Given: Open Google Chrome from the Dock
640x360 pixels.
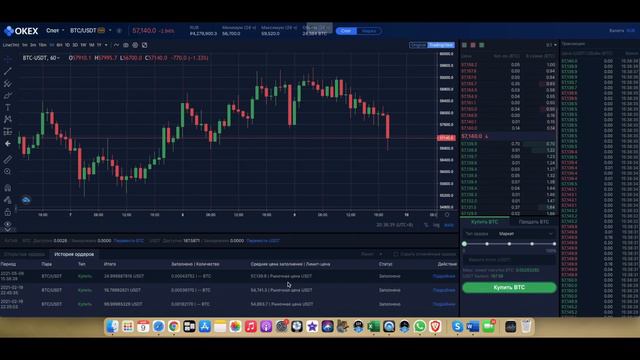Looking at the screenshot, I should pos(174,327).
